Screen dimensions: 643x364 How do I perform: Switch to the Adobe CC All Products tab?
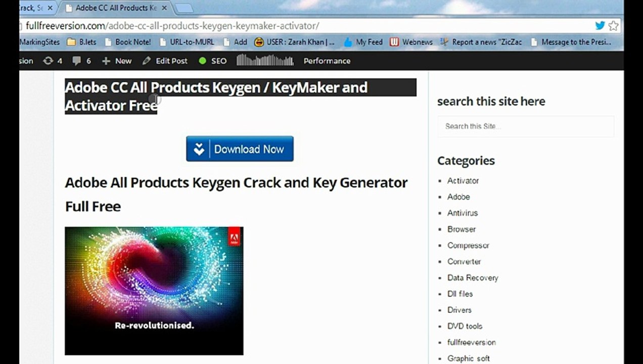115,8
